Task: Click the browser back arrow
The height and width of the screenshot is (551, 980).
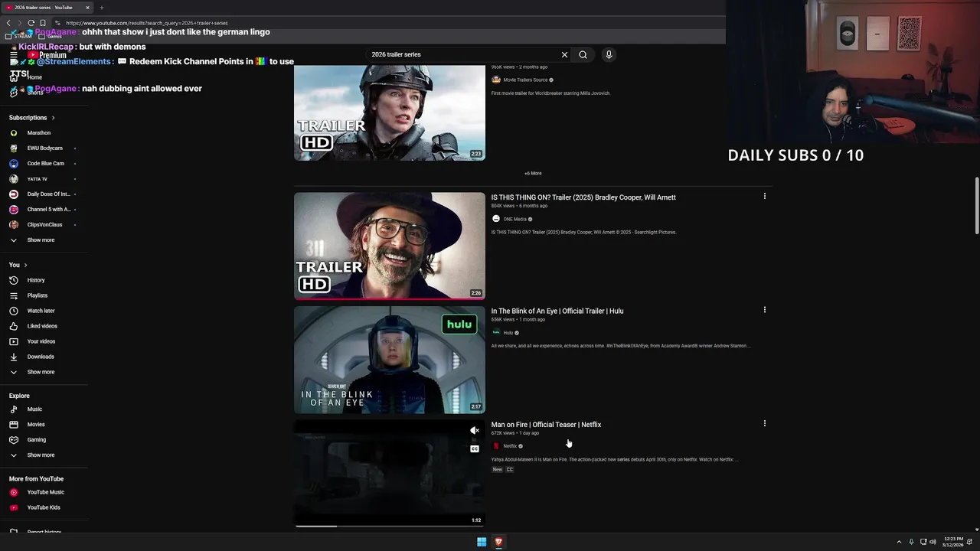Action: 8,23
